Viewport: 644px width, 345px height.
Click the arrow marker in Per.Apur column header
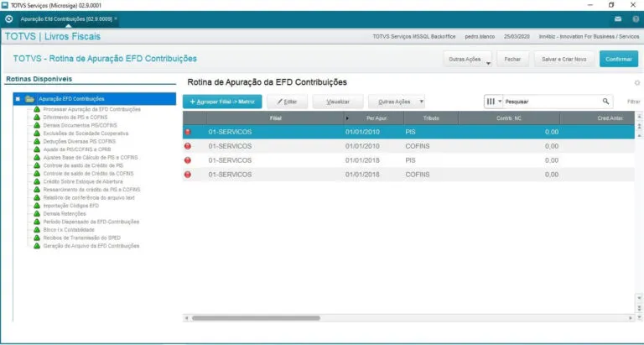tap(348, 118)
